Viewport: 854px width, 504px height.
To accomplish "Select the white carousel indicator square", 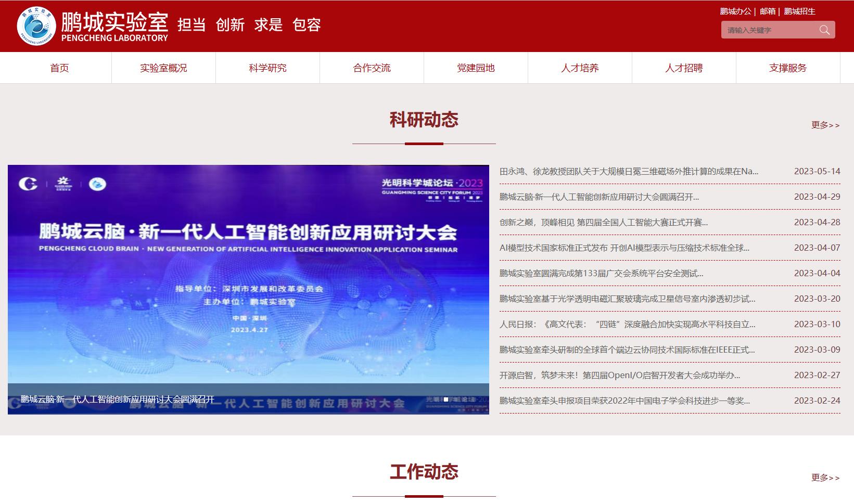I will (x=446, y=399).
